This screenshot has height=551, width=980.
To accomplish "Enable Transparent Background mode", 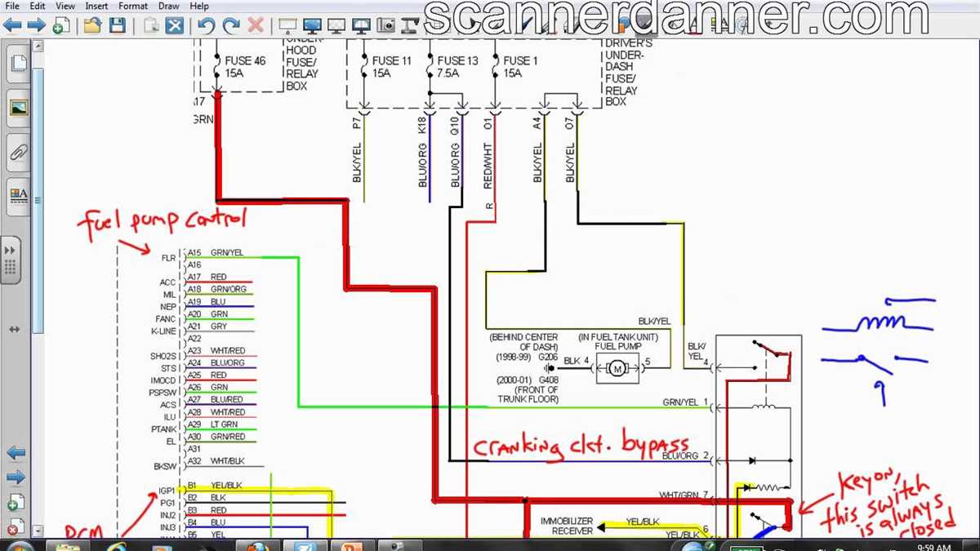I will coord(336,26).
